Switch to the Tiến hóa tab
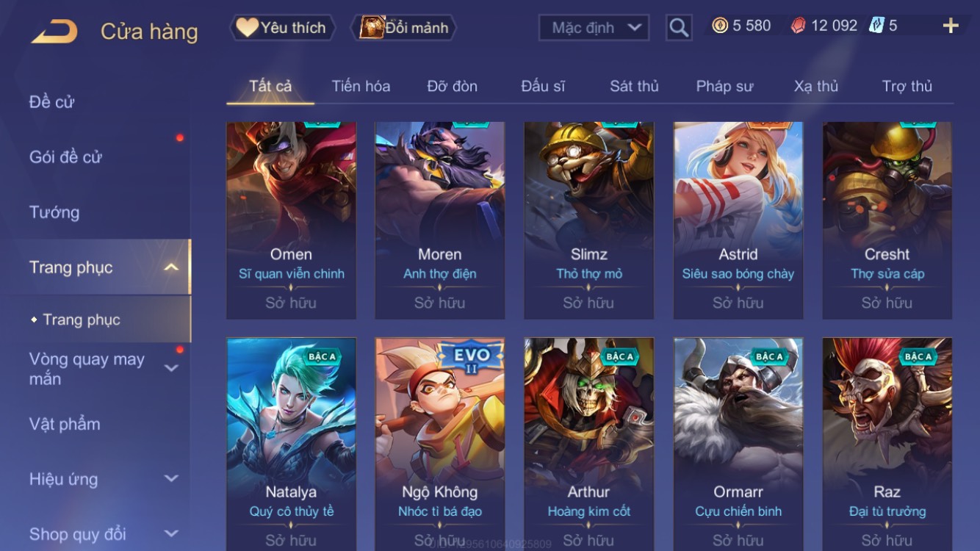Viewport: 980px width, 551px height. 361,86
